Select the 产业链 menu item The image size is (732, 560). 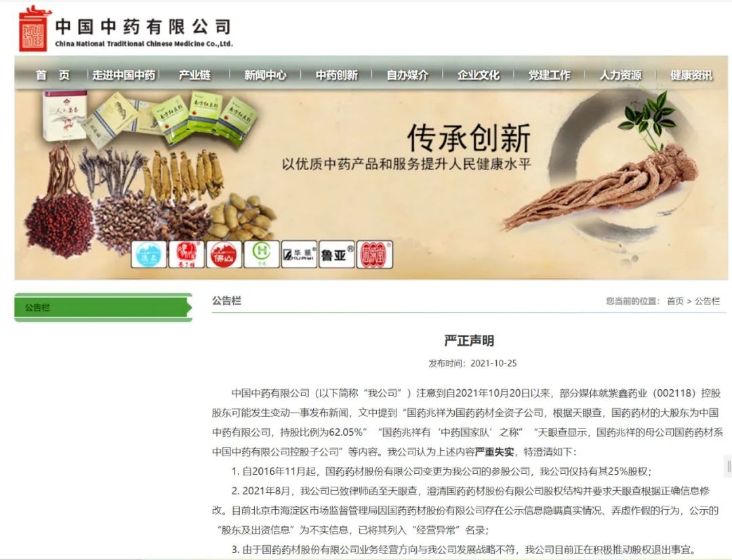coord(195,75)
